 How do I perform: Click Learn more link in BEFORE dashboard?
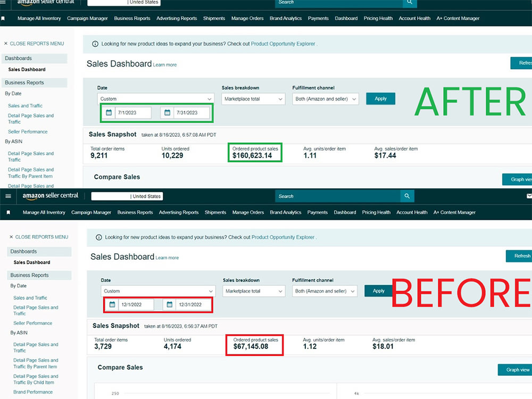tap(167, 258)
